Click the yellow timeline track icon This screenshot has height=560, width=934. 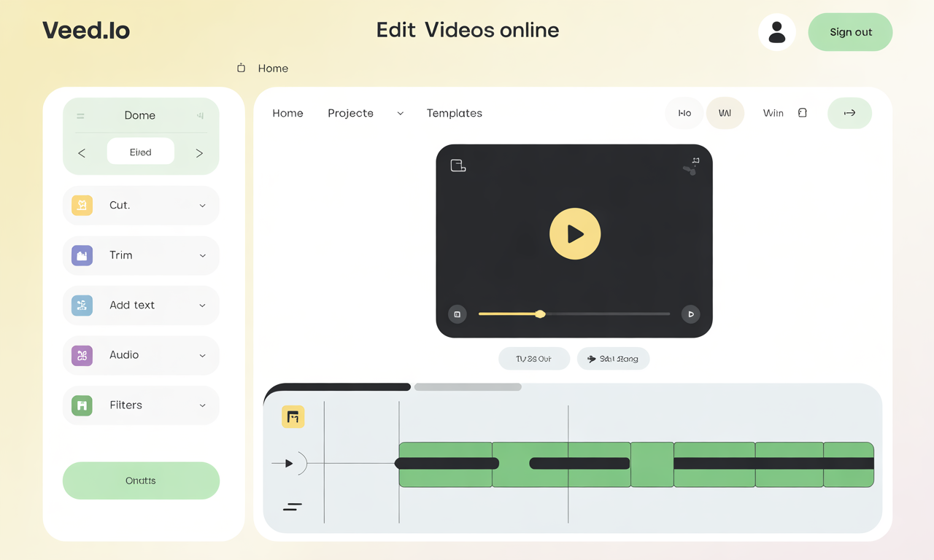pyautogui.click(x=293, y=417)
